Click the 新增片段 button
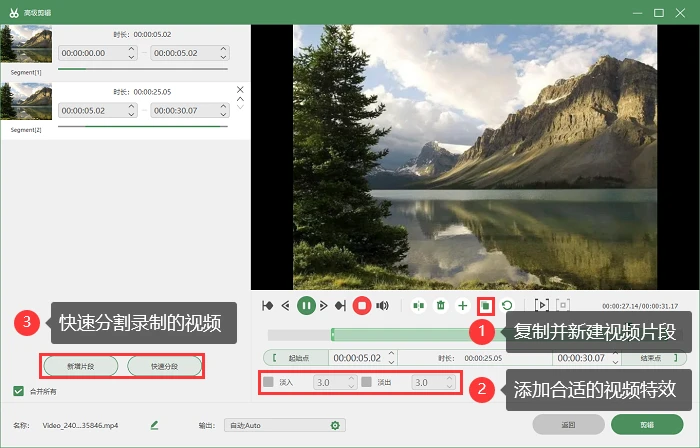700x448 pixels. click(81, 366)
